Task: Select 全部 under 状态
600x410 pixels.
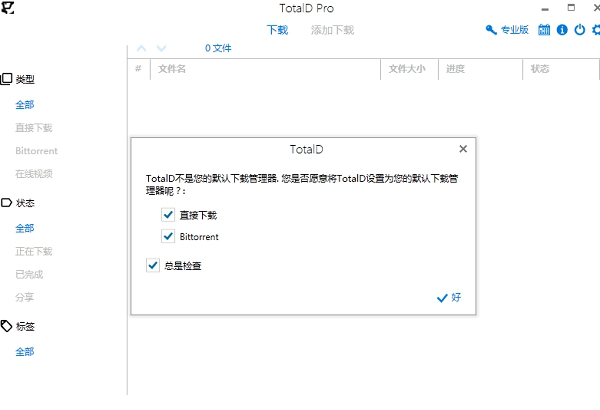Action: 25,229
